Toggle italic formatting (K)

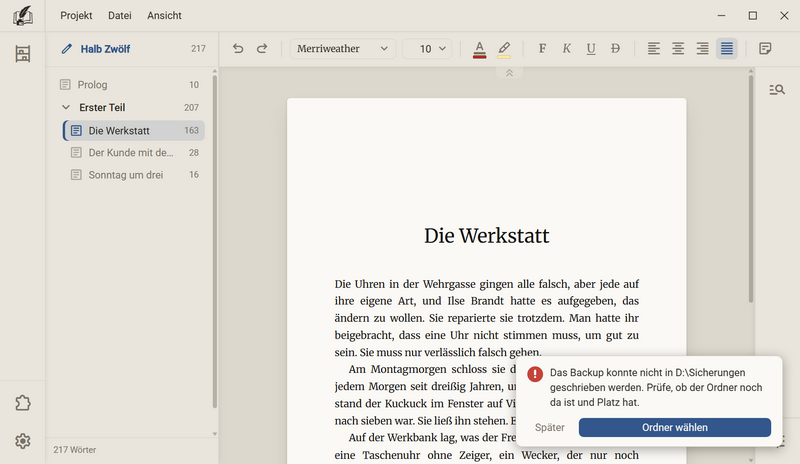tap(566, 48)
